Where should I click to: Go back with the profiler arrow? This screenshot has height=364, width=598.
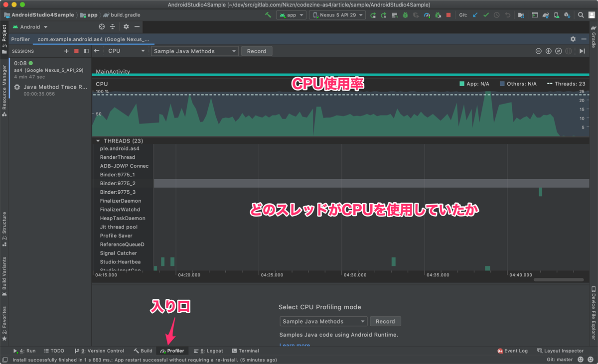97,51
